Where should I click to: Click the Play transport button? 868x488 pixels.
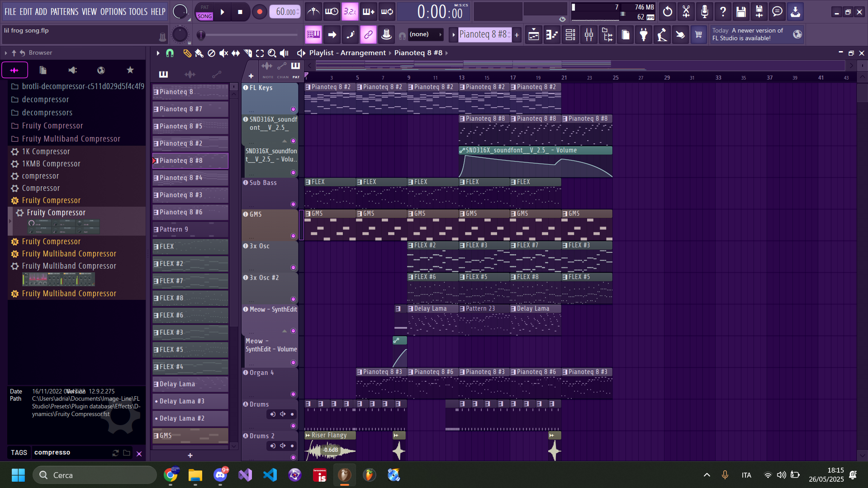coord(223,12)
